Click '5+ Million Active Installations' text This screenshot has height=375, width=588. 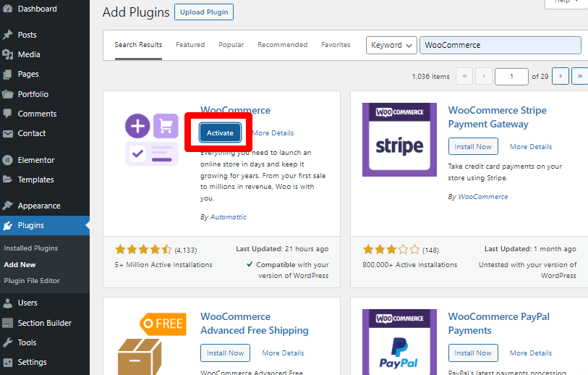[163, 265]
